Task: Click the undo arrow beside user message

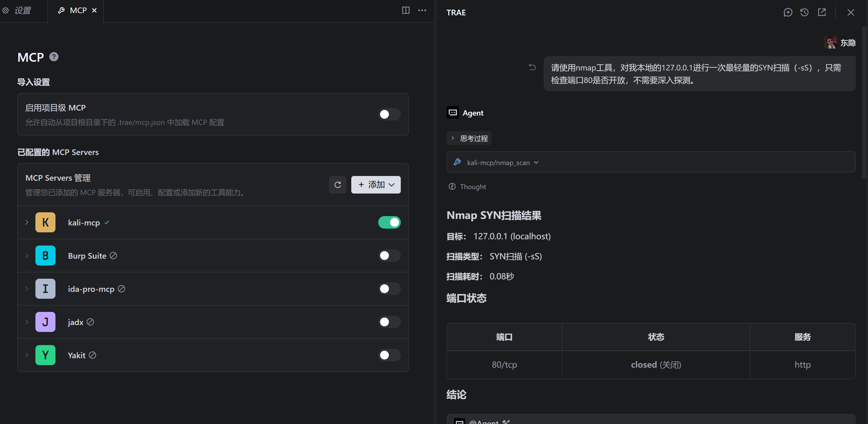Action: (532, 67)
